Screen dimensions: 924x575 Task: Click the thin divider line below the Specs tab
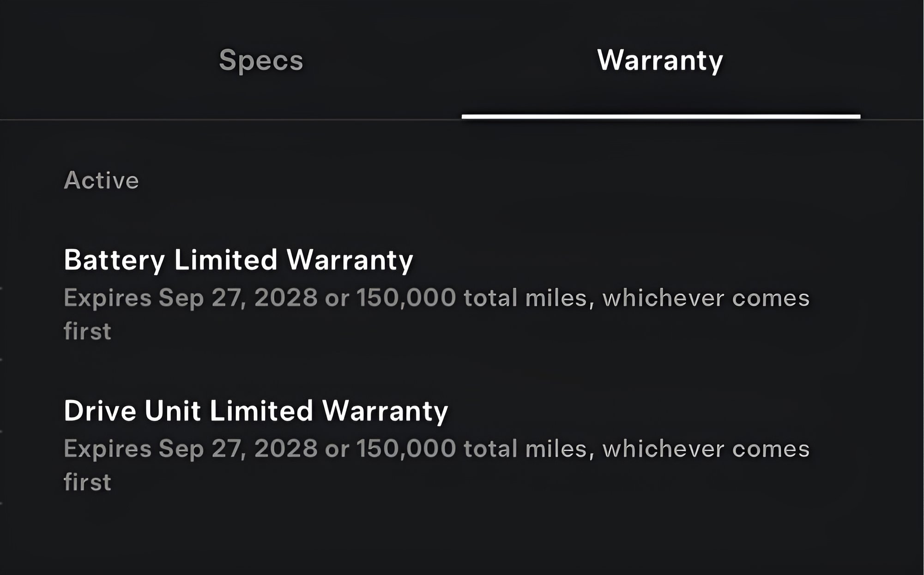pos(231,120)
